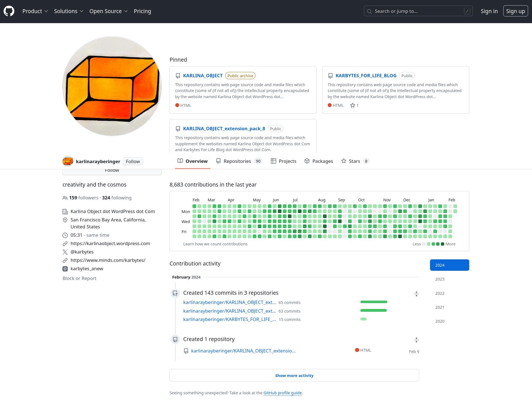532x401 pixels.
Task: Open the Open Source dropdown menu
Action: coord(108,11)
